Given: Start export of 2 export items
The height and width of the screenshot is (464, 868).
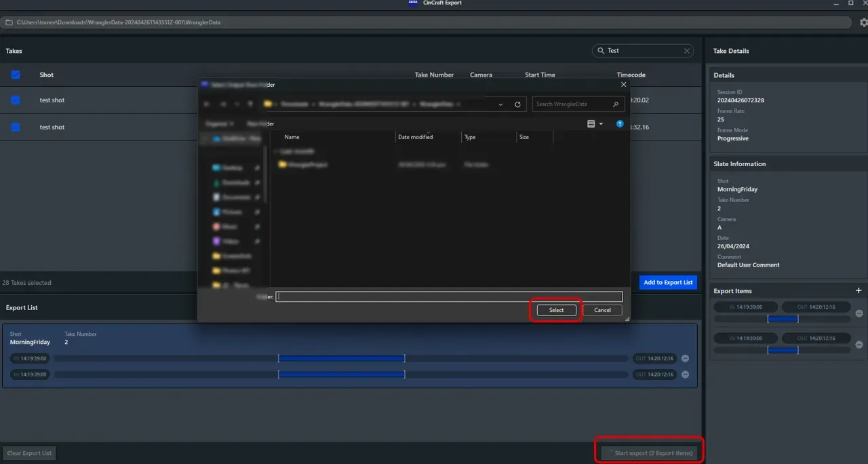Looking at the screenshot, I should [x=650, y=453].
